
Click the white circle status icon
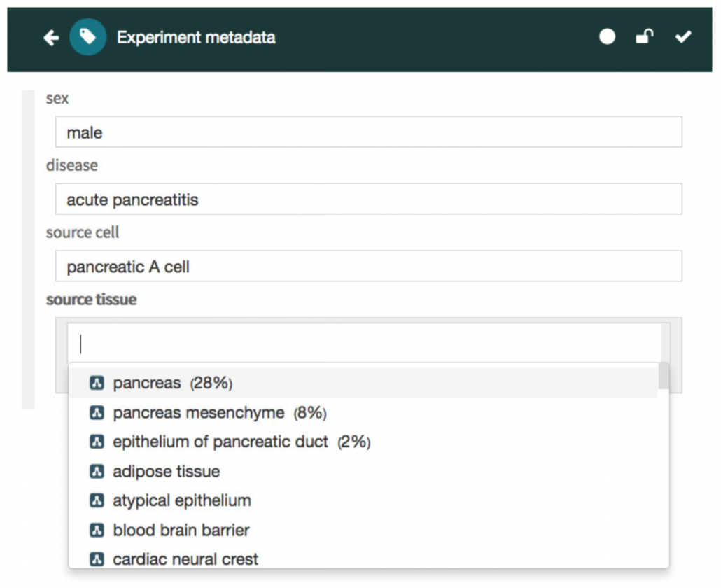[x=607, y=36]
